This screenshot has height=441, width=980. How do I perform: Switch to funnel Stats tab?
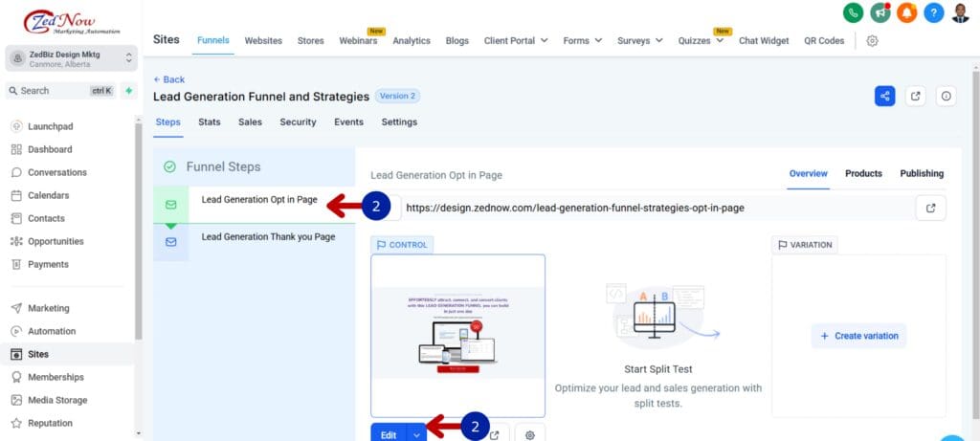tap(210, 121)
